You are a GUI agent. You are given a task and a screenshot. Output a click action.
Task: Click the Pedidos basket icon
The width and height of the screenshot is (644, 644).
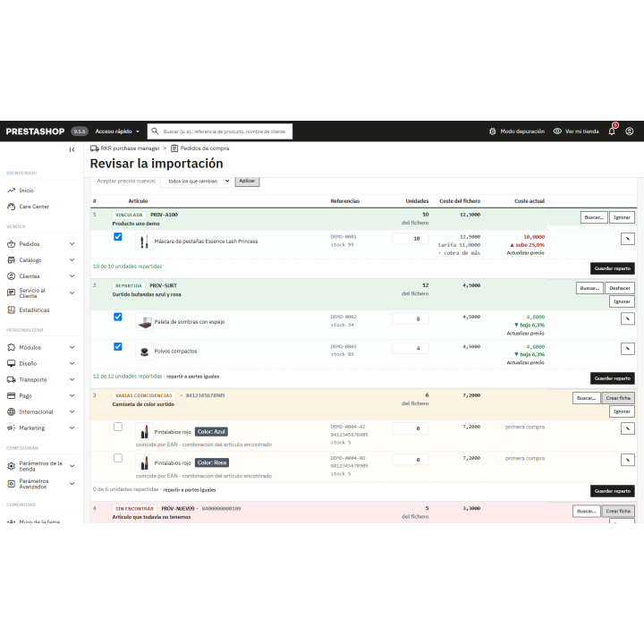(11, 244)
